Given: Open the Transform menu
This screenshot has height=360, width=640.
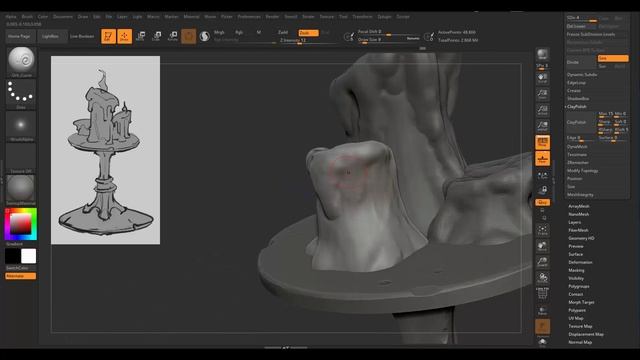Looking at the screenshot, I should point(362,17).
